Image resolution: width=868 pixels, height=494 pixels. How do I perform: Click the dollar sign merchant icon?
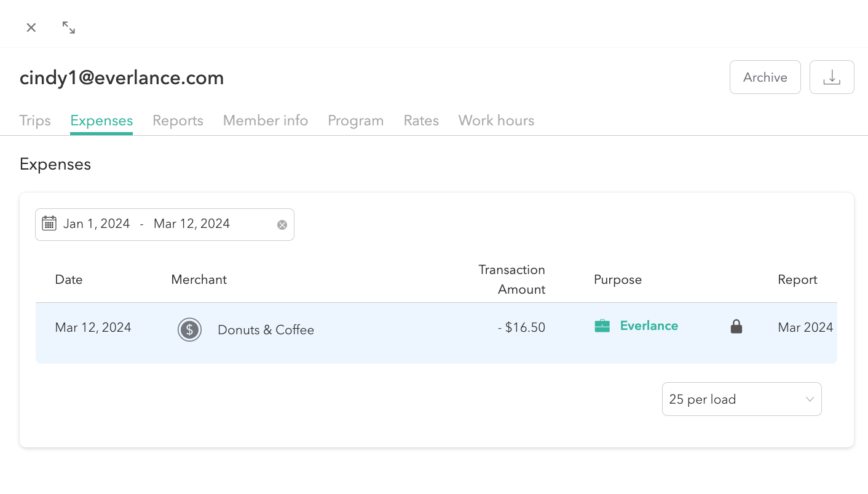click(x=190, y=330)
